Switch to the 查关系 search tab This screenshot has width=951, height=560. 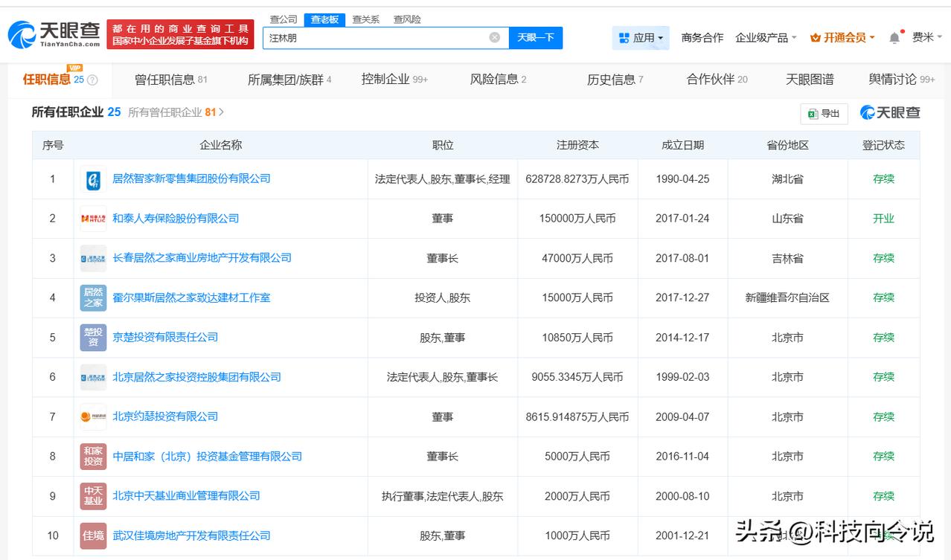(365, 19)
